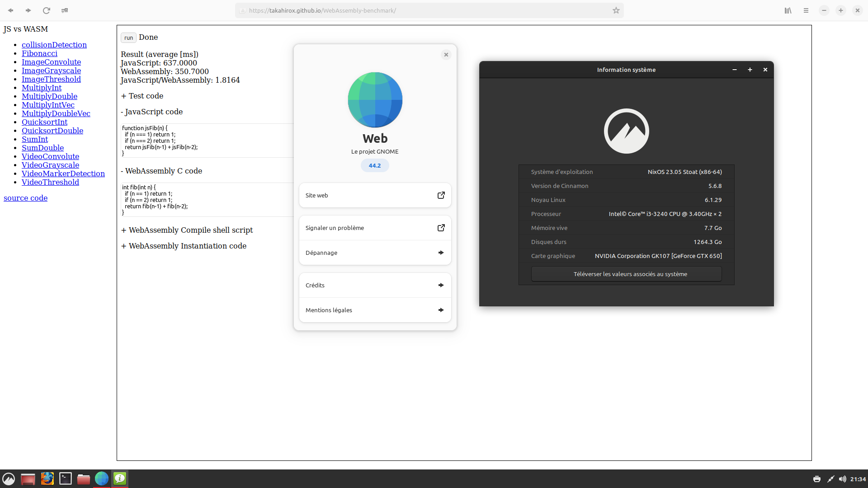Viewport: 868px width, 488px height.
Task: Click the bookmark star icon in address bar
Action: tap(617, 11)
